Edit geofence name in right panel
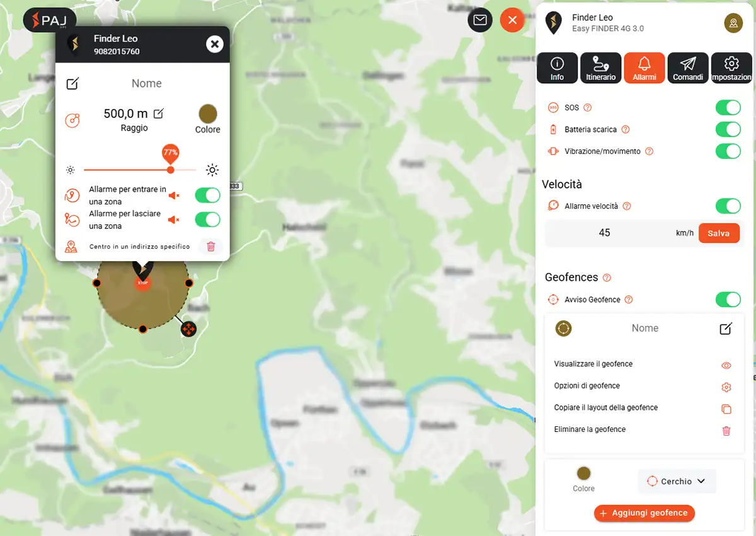 coord(726,329)
